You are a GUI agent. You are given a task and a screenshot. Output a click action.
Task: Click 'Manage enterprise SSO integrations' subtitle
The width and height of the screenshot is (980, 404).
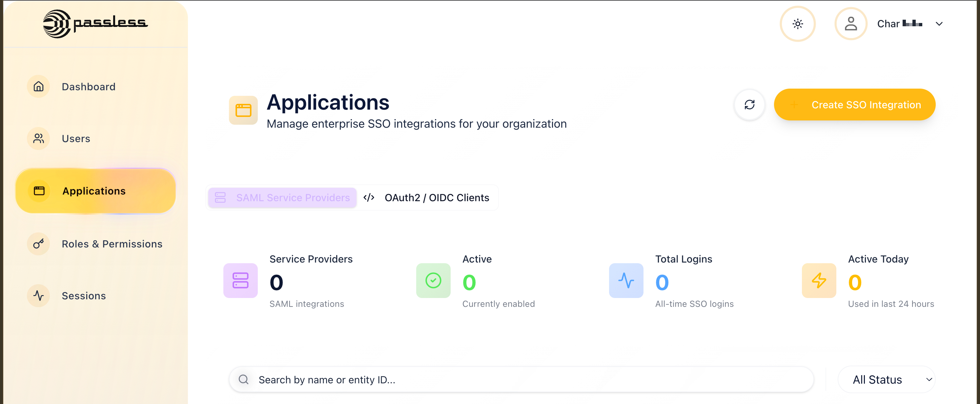(417, 124)
